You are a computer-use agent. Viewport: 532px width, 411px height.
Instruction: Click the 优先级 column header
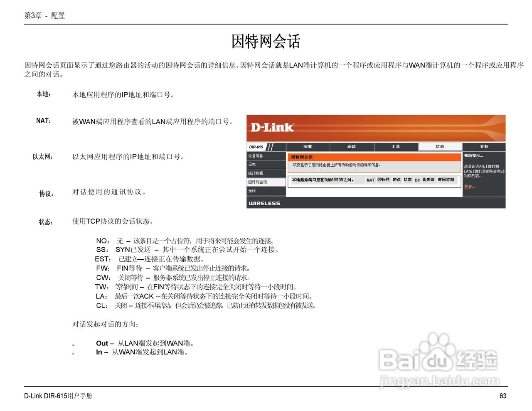(428, 180)
